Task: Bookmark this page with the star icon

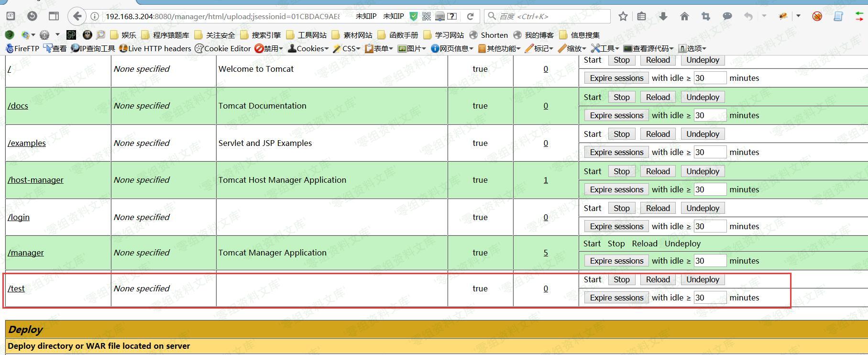Action: (x=623, y=16)
